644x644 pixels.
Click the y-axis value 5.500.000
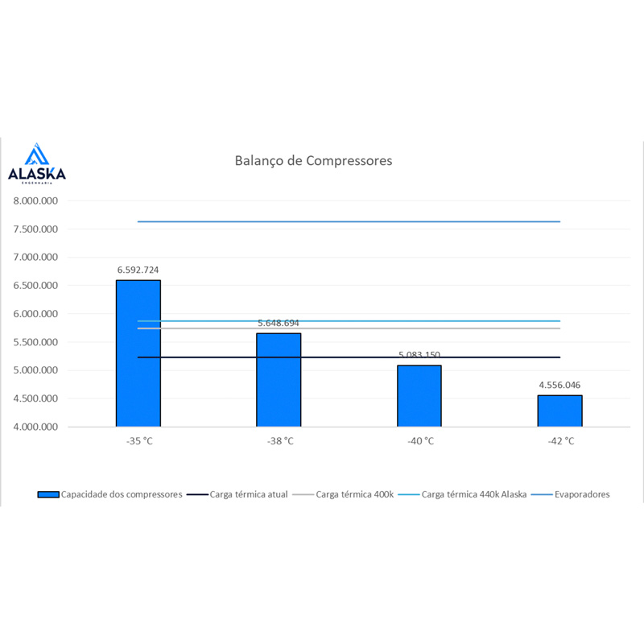point(35,342)
